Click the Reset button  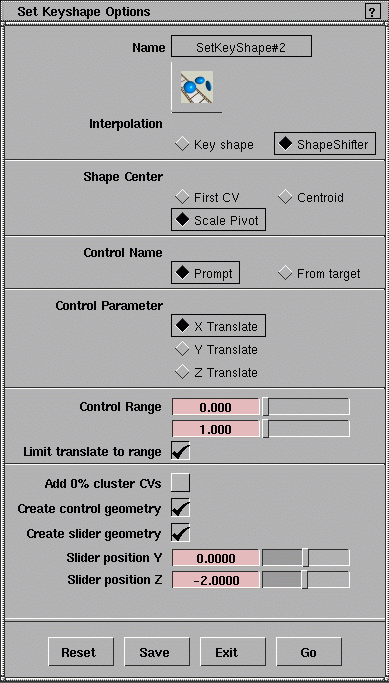[81, 652]
